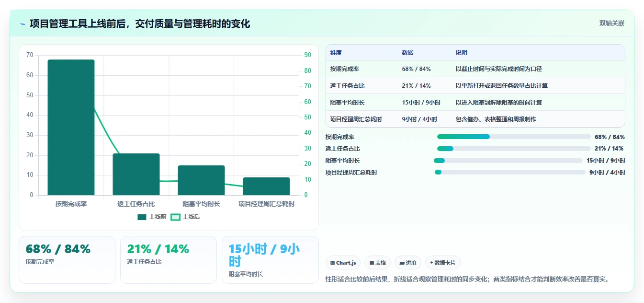Image resolution: width=644 pixels, height=303 pixels.
Task: Select the 进度 chip
Action: (408, 263)
